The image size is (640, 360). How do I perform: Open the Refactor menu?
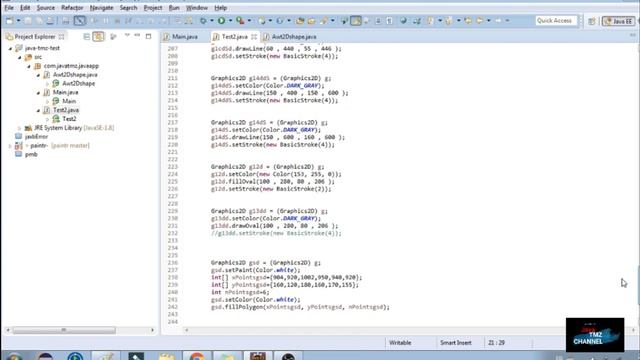(72, 8)
